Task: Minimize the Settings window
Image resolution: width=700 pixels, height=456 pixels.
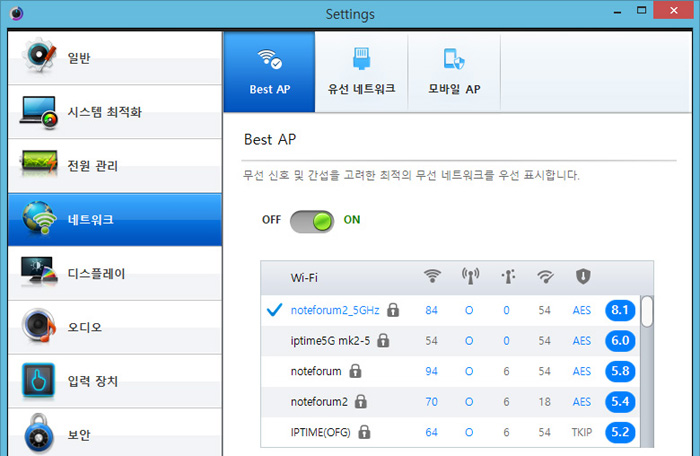Action: 617,12
